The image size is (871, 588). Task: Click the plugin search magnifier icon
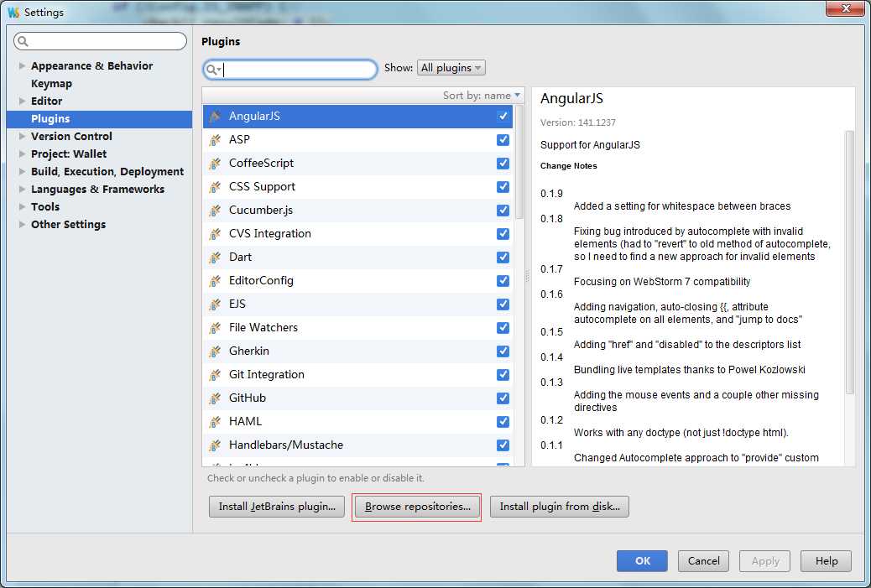click(213, 70)
